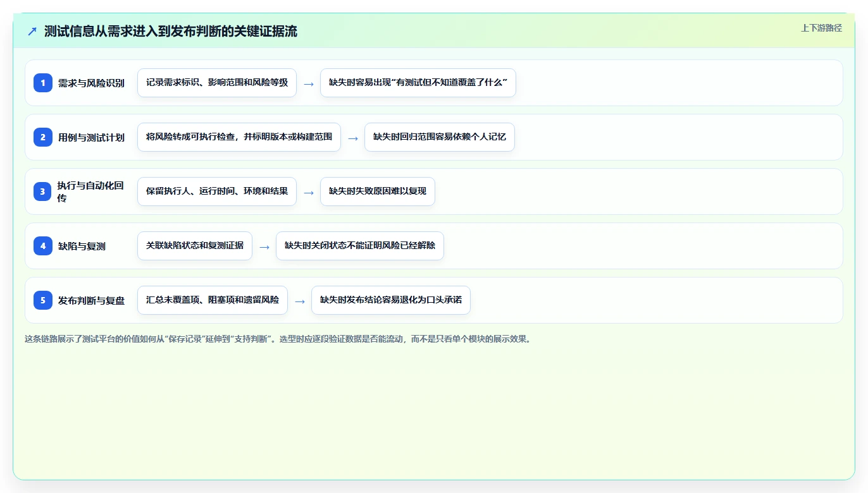
Task: Click the 发布判断与复盘 step label
Action: [91, 300]
